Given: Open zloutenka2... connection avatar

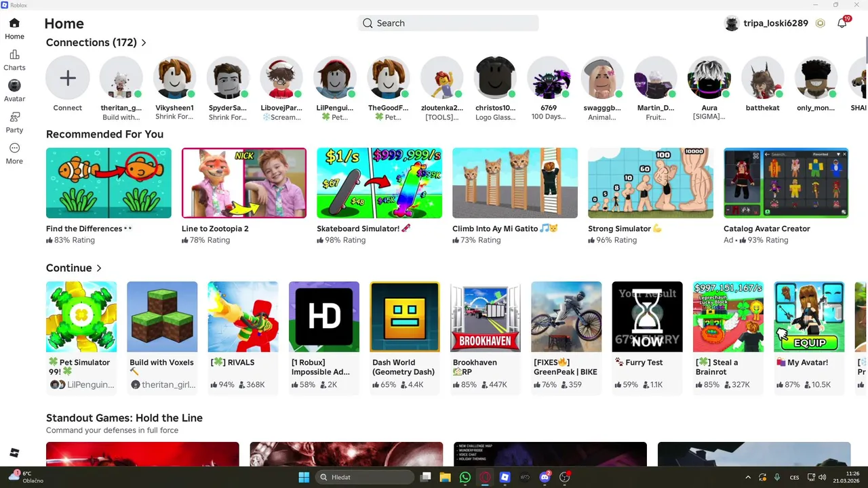Looking at the screenshot, I should click(442, 77).
